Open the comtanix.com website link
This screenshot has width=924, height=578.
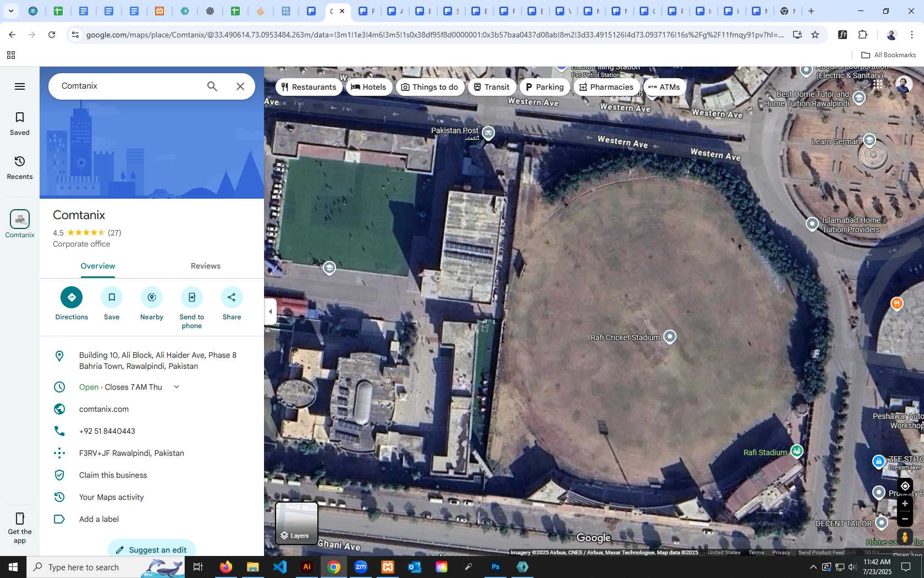(104, 409)
